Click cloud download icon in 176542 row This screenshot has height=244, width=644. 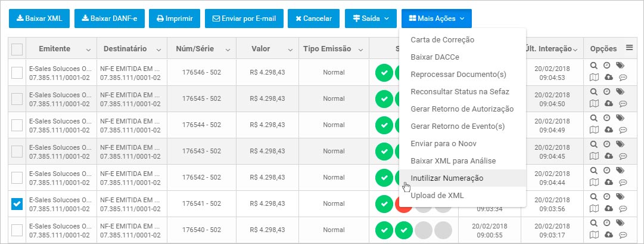pos(609,182)
